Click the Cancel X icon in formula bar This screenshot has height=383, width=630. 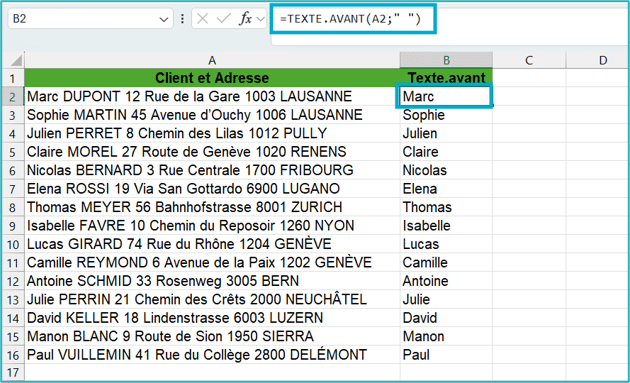tap(203, 18)
